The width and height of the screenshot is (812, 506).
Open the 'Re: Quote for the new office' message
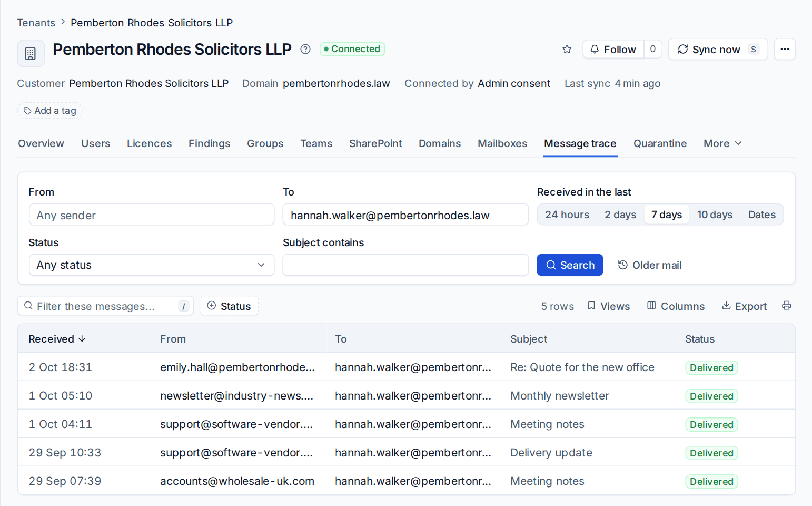[407, 367]
